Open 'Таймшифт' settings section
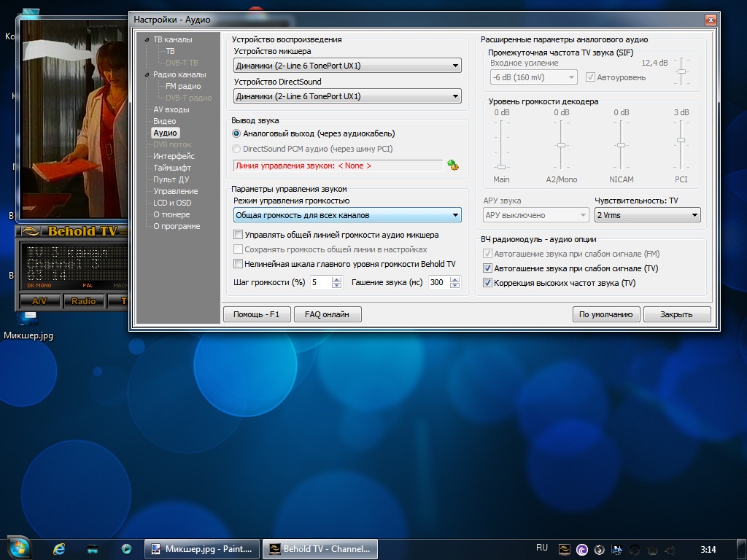This screenshot has width=747, height=560. 172,168
